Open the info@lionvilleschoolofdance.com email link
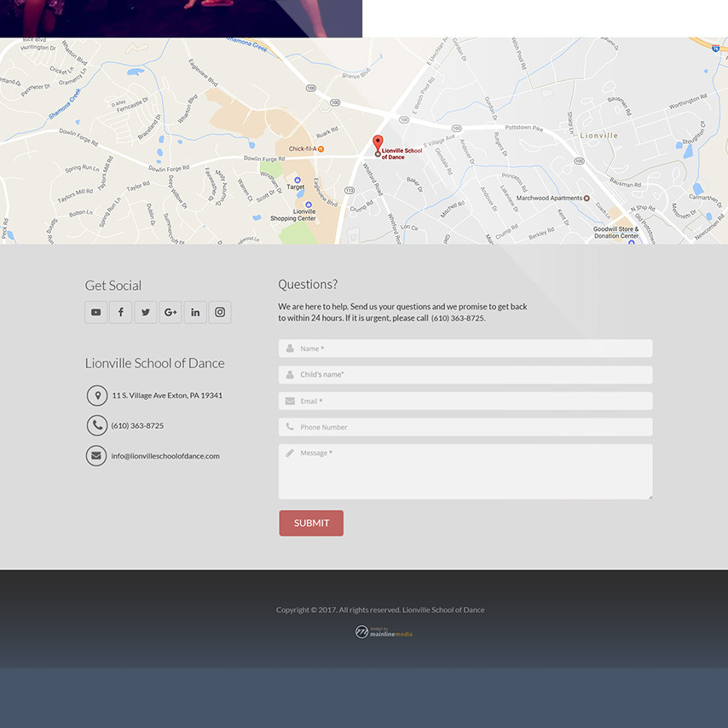Image resolution: width=728 pixels, height=728 pixels. [x=165, y=456]
